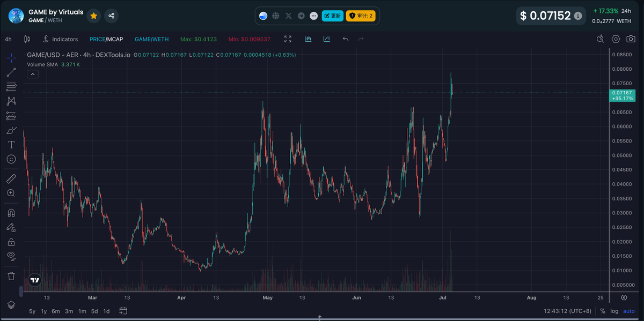644x321 pixels.
Task: Activate the zoom-in magnifier tool
Action: 11,193
